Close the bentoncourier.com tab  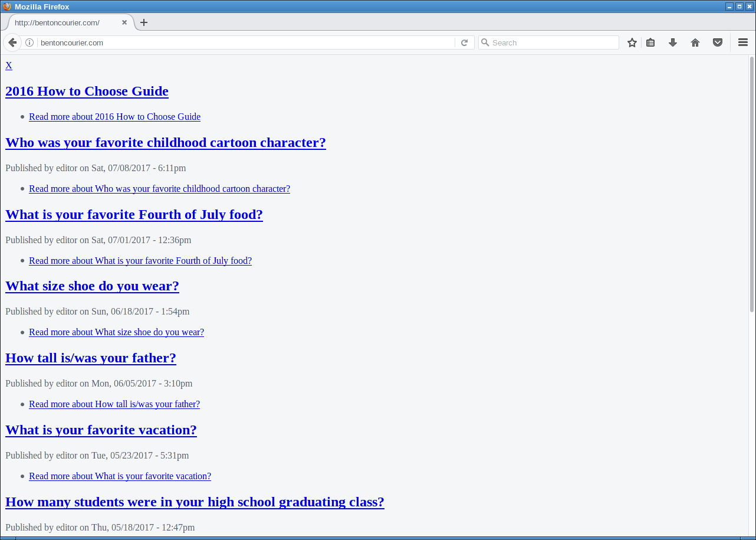[x=124, y=22]
